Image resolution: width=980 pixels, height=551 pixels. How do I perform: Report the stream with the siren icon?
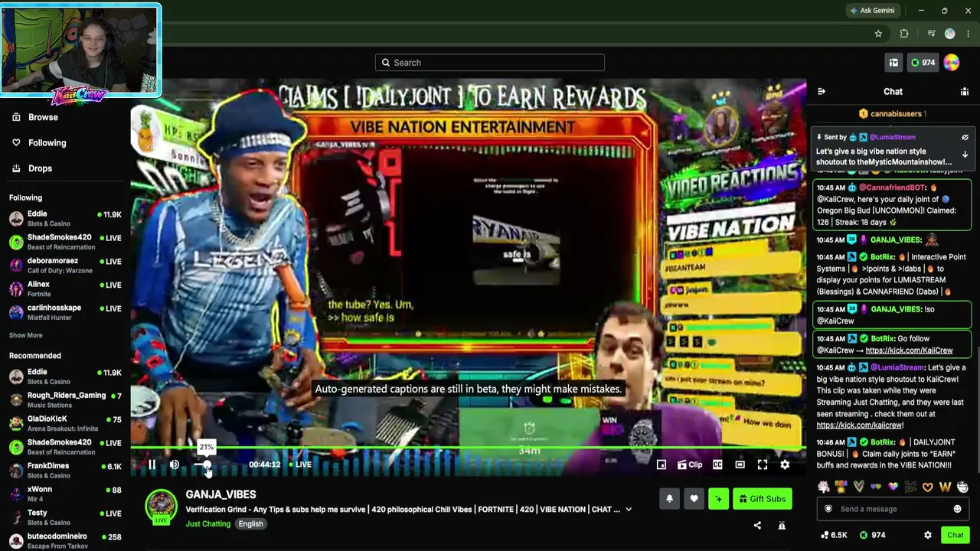click(x=782, y=526)
